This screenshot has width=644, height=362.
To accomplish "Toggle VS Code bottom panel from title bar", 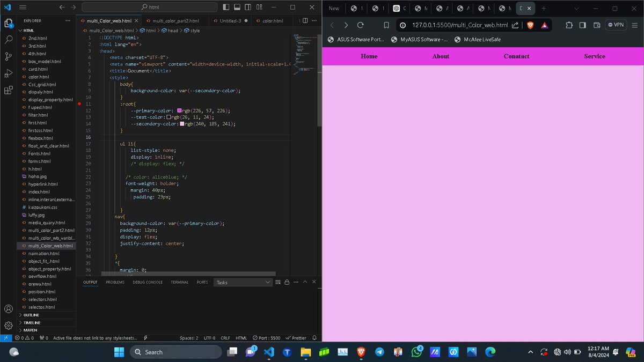I will pos(237,8).
